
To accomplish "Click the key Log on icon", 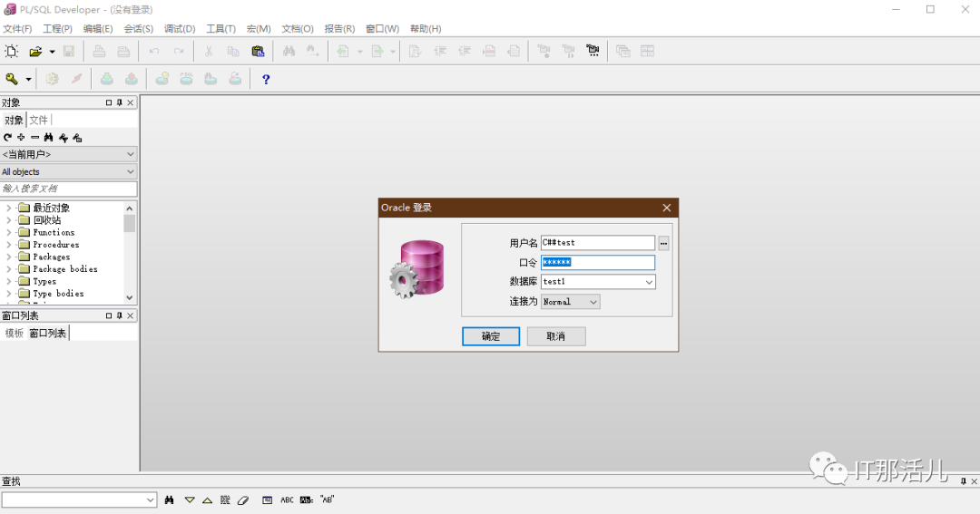I will 12,79.
